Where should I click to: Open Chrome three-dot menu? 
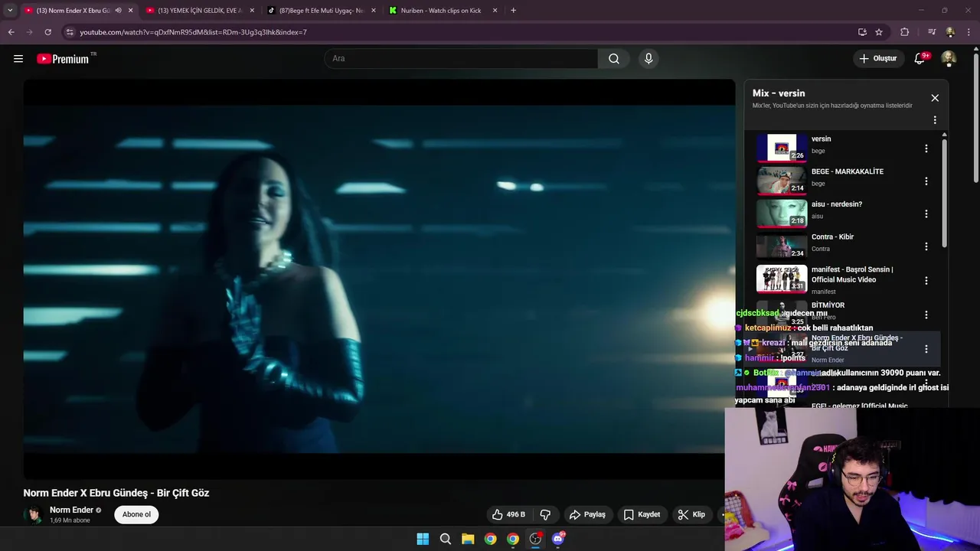coord(969,32)
